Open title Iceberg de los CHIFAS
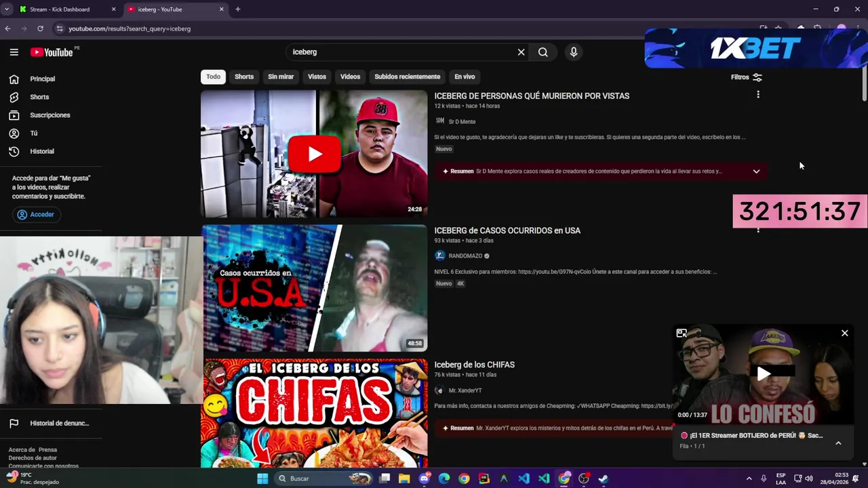 (474, 365)
